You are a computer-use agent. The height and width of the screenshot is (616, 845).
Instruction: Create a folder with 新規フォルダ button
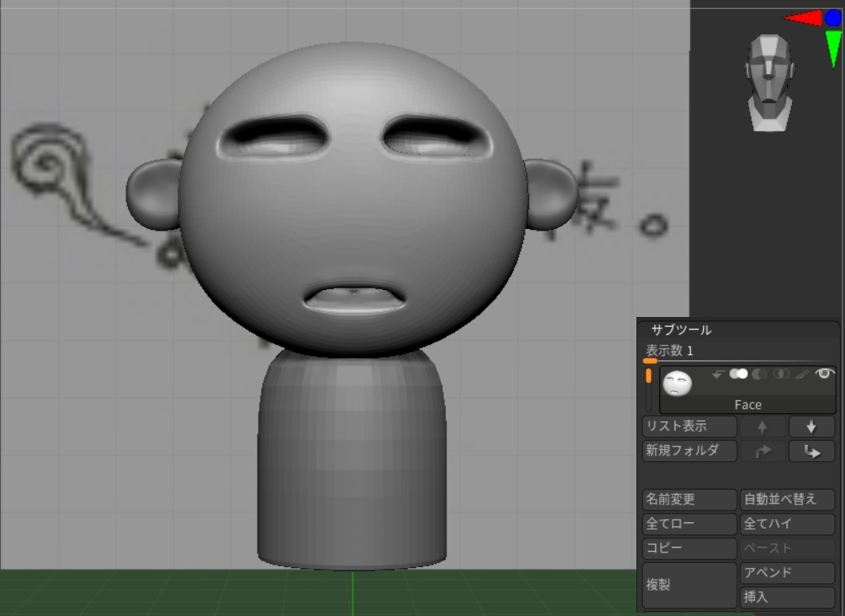(x=687, y=450)
